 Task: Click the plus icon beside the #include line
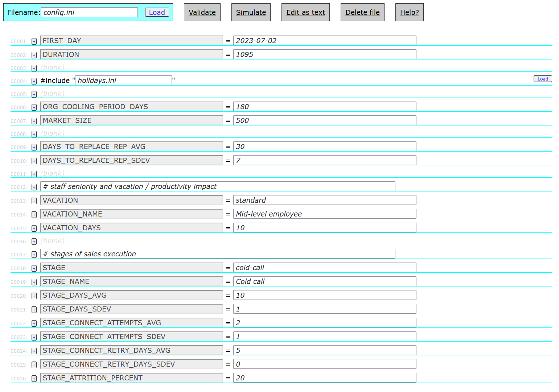click(x=34, y=81)
